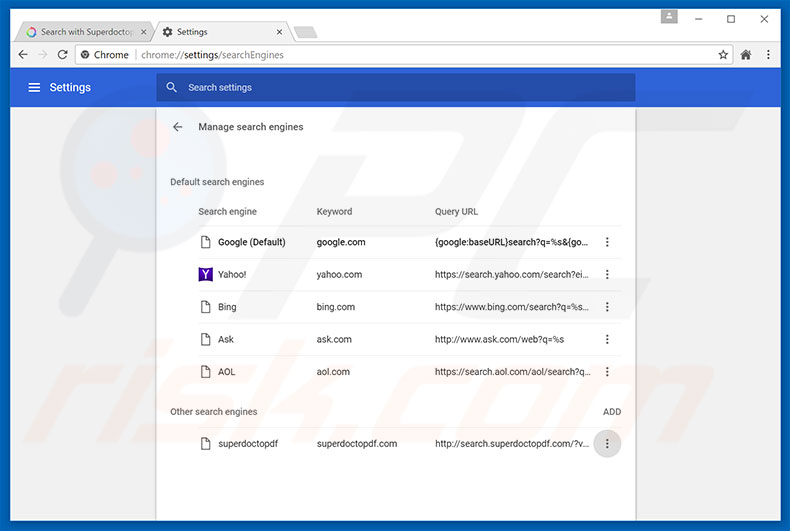Click the Default search engines heading
790x531 pixels.
[217, 182]
